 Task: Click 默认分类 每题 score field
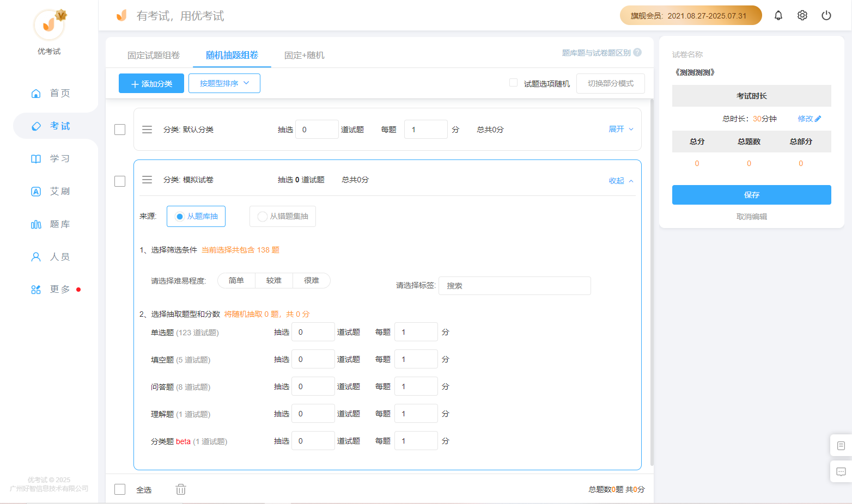click(x=426, y=130)
